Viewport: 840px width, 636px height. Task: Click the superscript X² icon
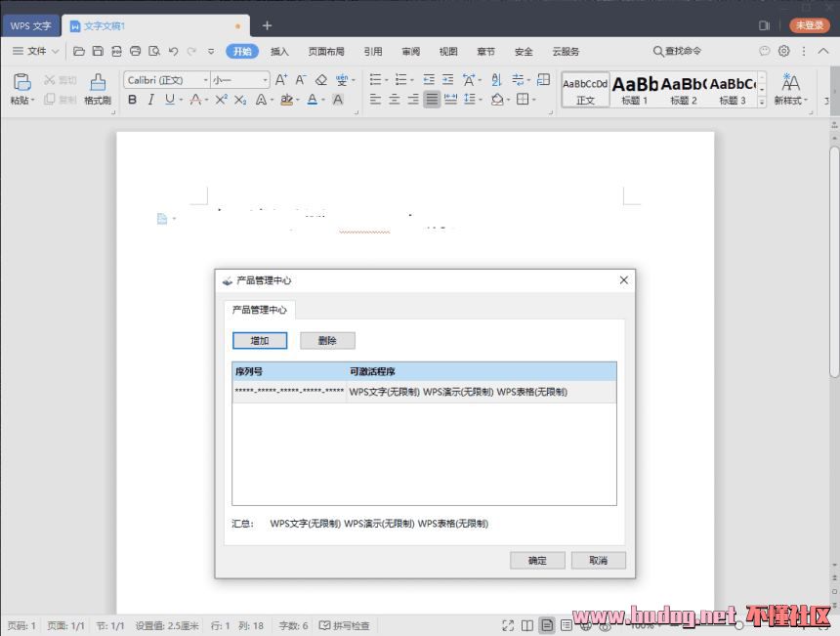[x=221, y=100]
